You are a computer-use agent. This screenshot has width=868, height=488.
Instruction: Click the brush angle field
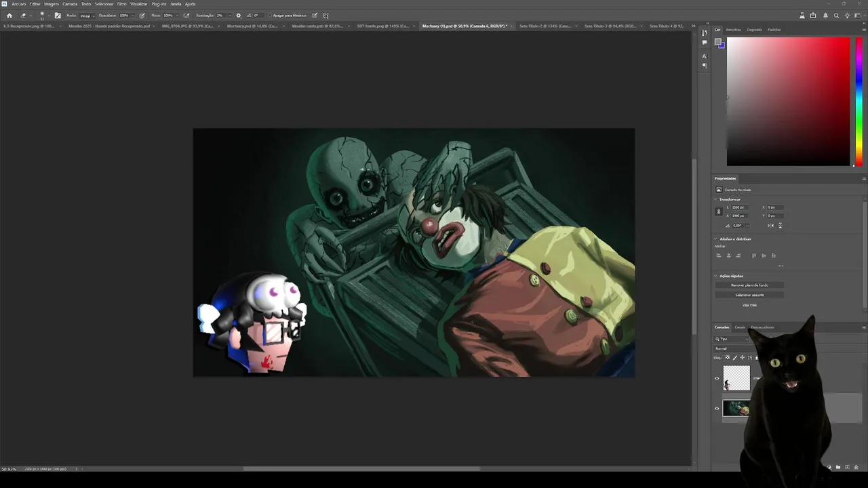258,15
